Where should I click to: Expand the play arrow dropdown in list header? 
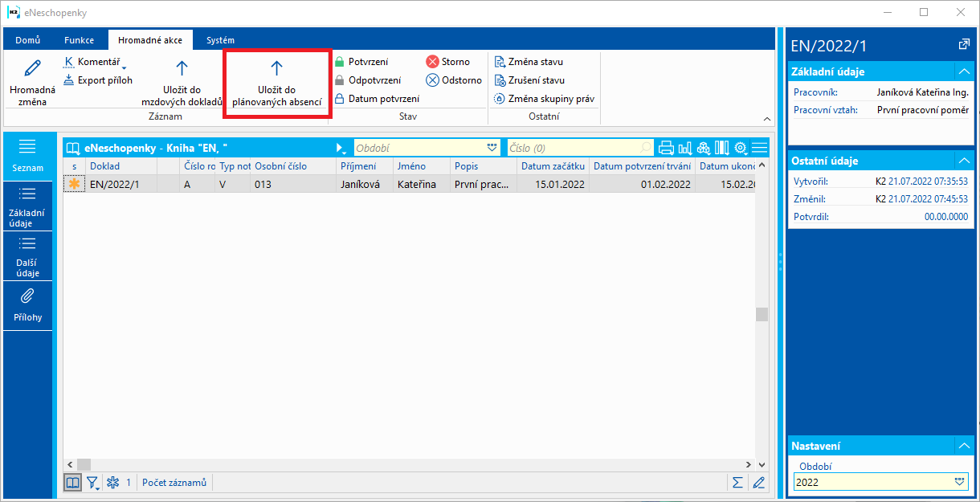(x=341, y=149)
